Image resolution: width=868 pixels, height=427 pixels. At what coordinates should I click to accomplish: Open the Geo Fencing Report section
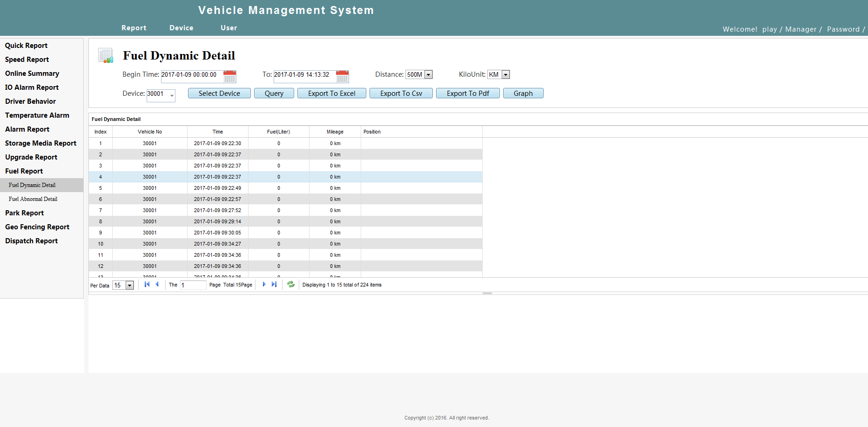tap(37, 227)
